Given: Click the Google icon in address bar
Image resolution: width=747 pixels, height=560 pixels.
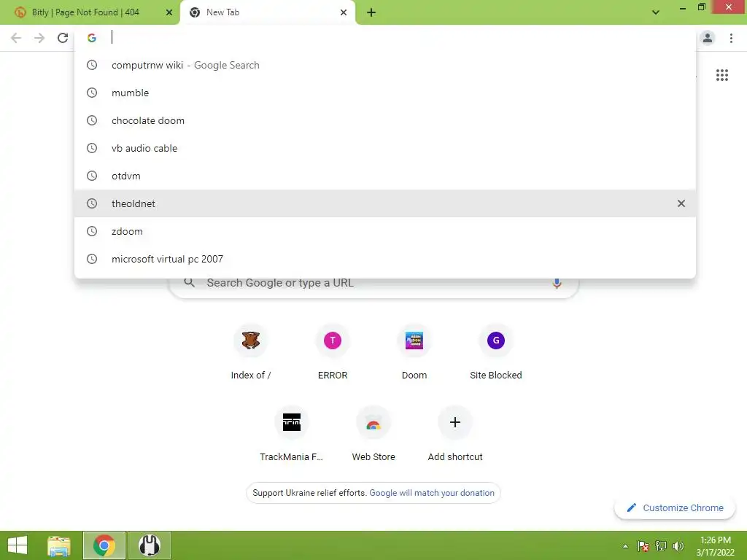Looking at the screenshot, I should tap(92, 38).
